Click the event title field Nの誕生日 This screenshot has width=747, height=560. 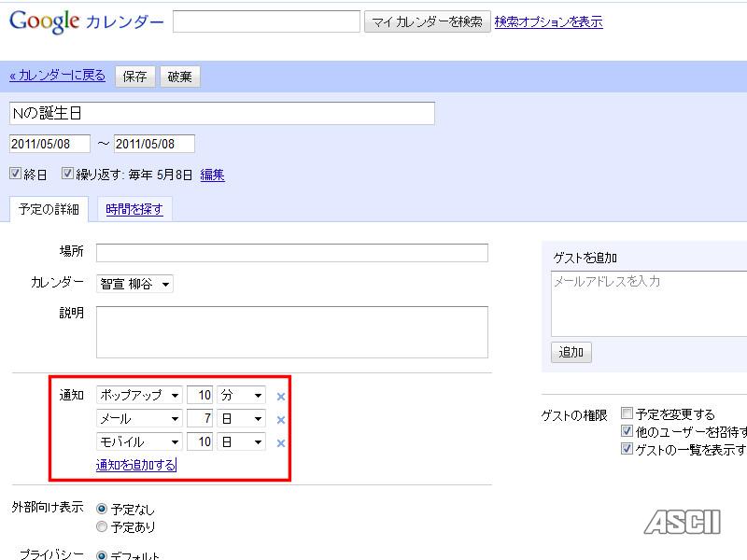point(222,113)
